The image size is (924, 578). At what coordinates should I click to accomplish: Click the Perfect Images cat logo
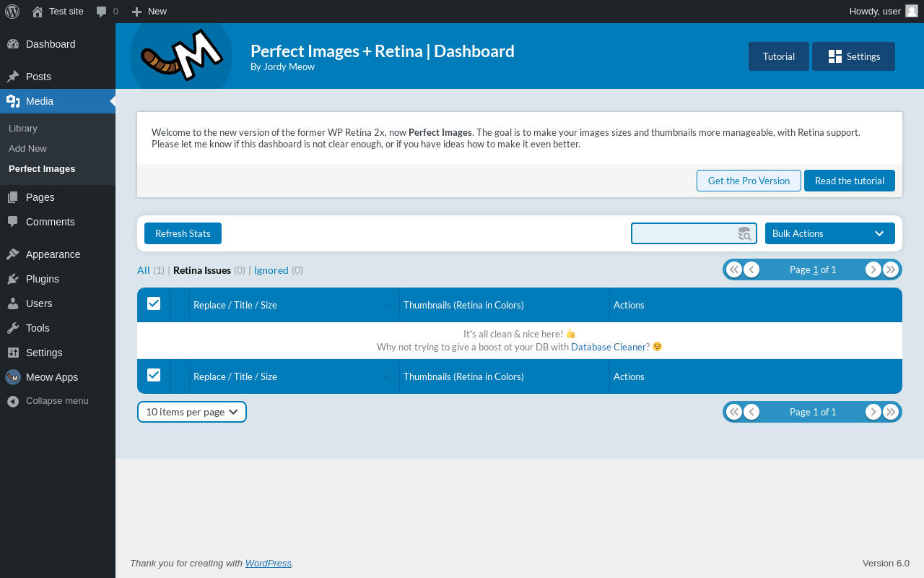181,56
